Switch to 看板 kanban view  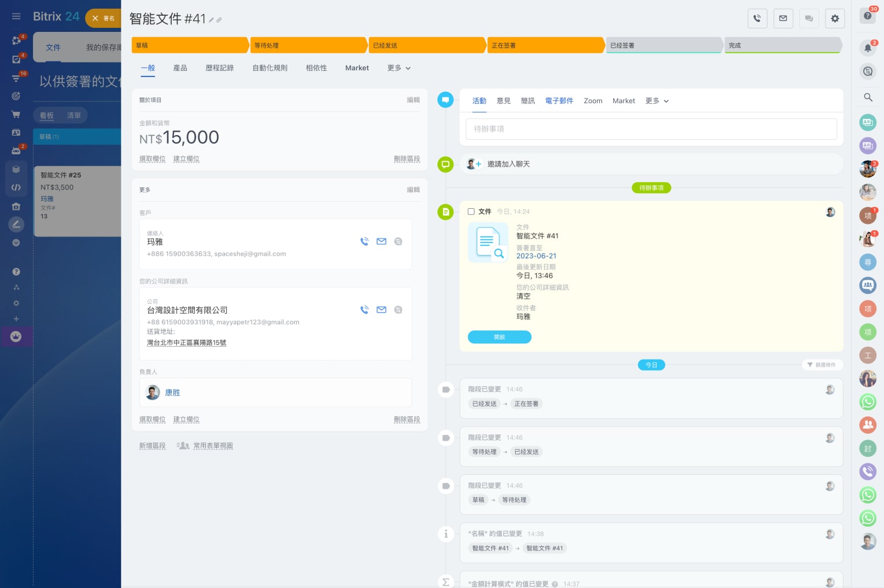46,115
